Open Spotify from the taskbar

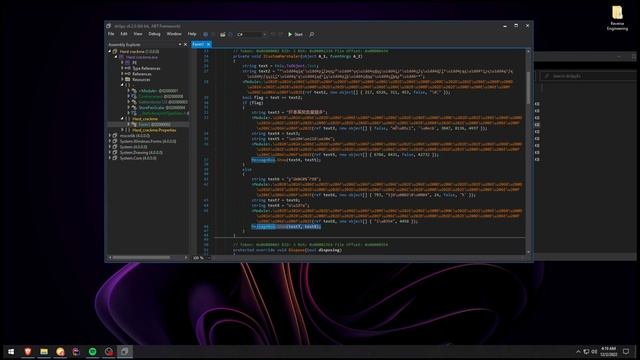tap(93, 351)
